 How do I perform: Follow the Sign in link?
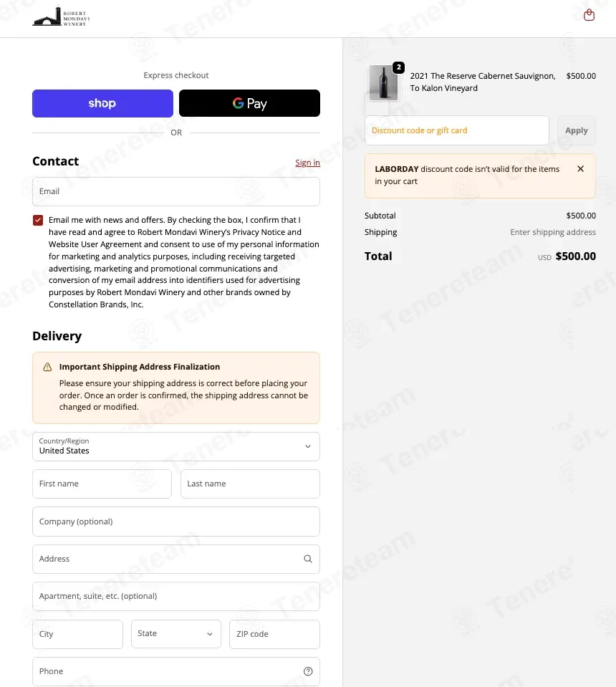coord(307,163)
